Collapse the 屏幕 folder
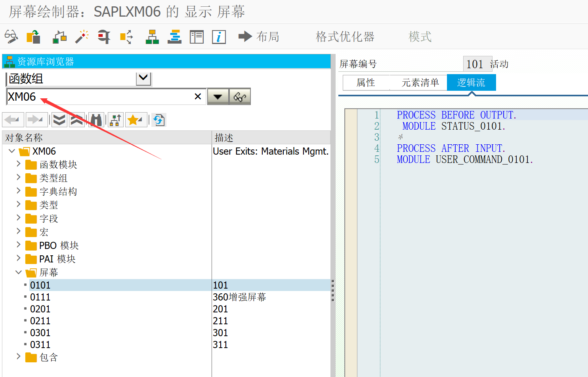Image resolution: width=588 pixels, height=377 pixels. click(18, 272)
